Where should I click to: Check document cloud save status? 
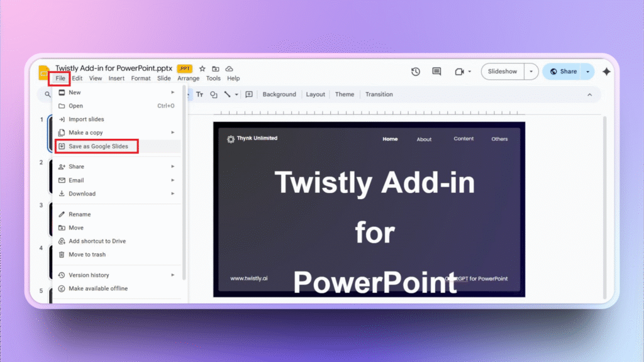tap(229, 68)
